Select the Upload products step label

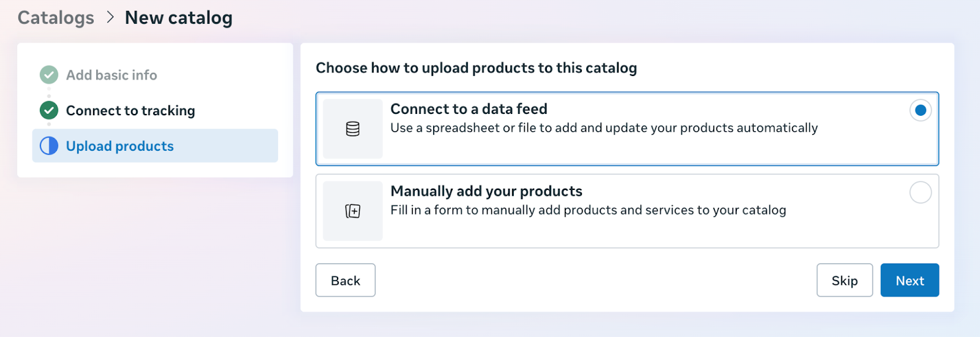(x=120, y=146)
